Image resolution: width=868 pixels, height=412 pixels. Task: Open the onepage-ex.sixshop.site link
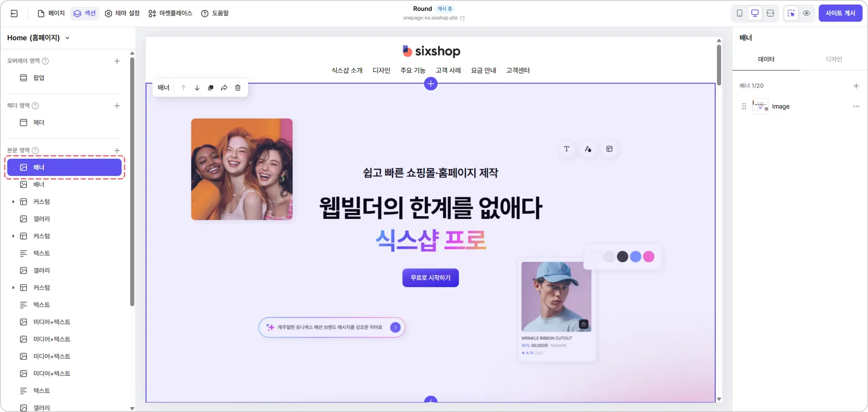[x=434, y=18]
